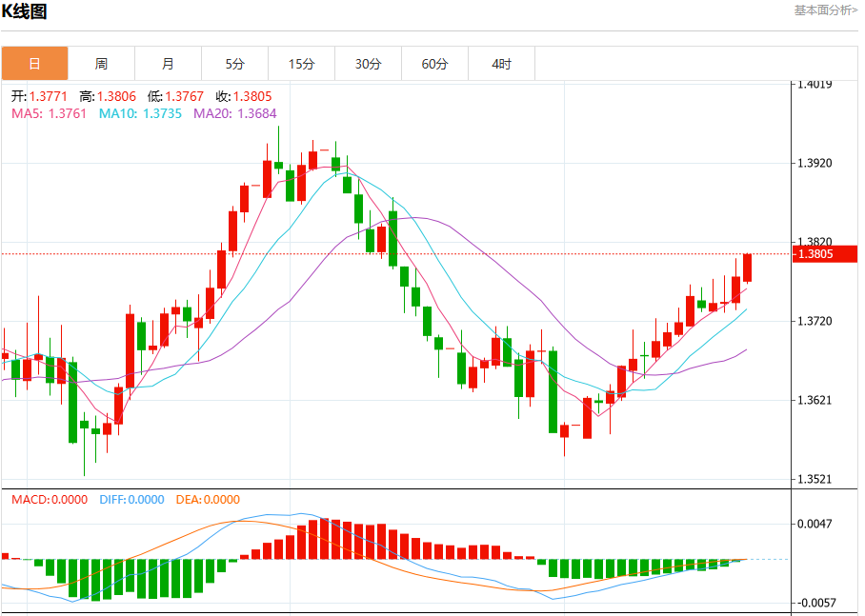The image size is (865, 616).
Task: Open the 15分 interval tab
Action: click(301, 64)
